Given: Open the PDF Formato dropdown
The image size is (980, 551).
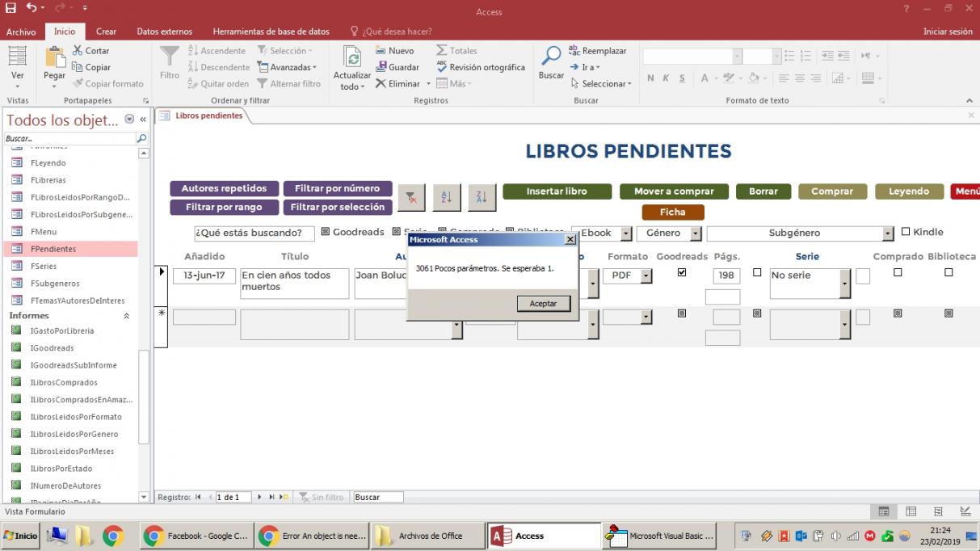Looking at the screenshot, I should coord(646,276).
